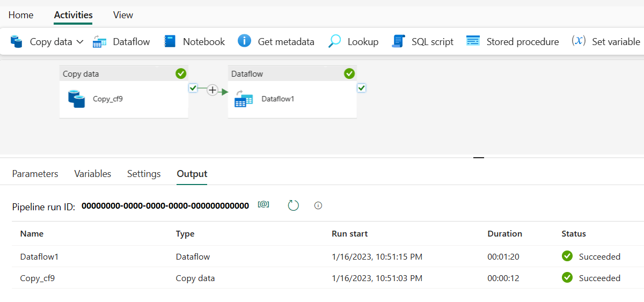Image resolution: width=644 pixels, height=302 pixels.
Task: Click the Set variable toolbar label
Action: click(616, 42)
